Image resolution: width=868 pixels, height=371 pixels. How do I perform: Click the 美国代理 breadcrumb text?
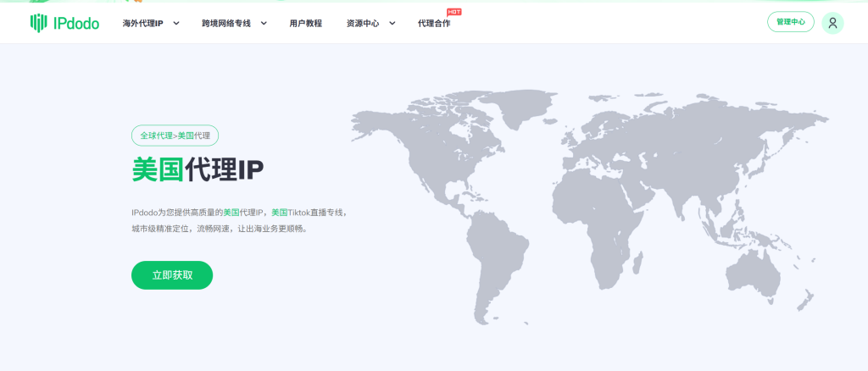pyautogui.click(x=194, y=136)
